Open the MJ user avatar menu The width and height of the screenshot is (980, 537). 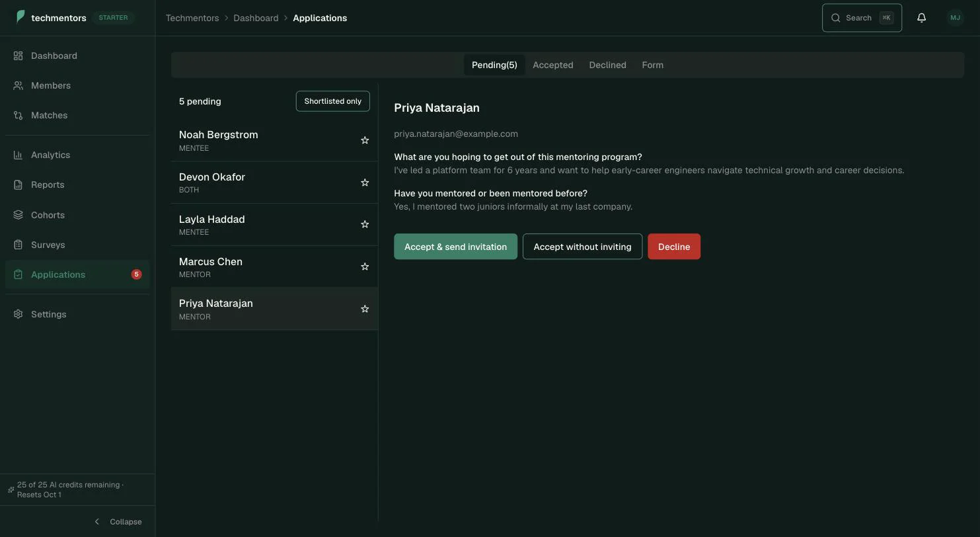click(955, 18)
